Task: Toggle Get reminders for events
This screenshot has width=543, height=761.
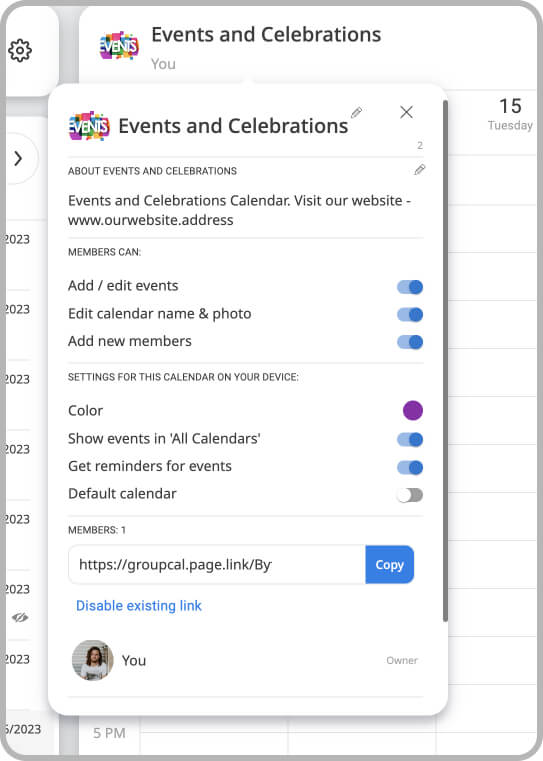Action: pyautogui.click(x=410, y=467)
